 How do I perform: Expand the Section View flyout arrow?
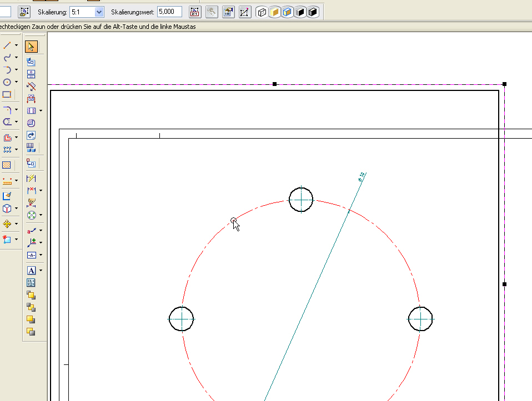[41, 111]
